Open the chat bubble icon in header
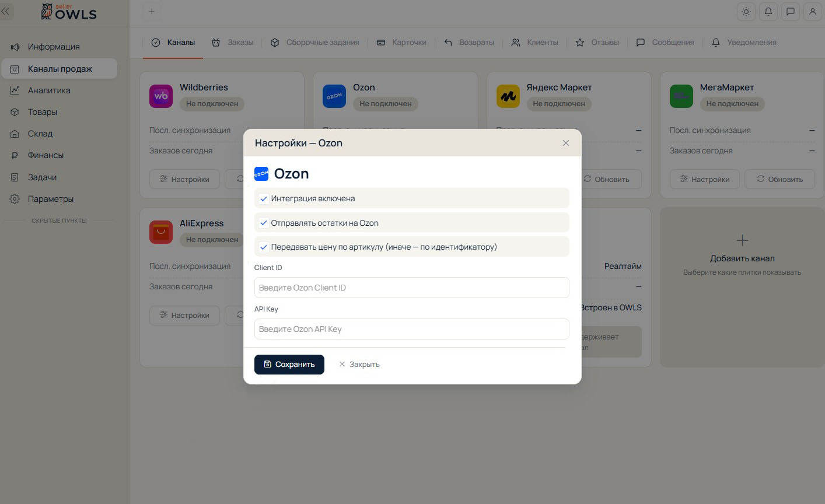Viewport: 825px width, 504px height. pos(791,11)
